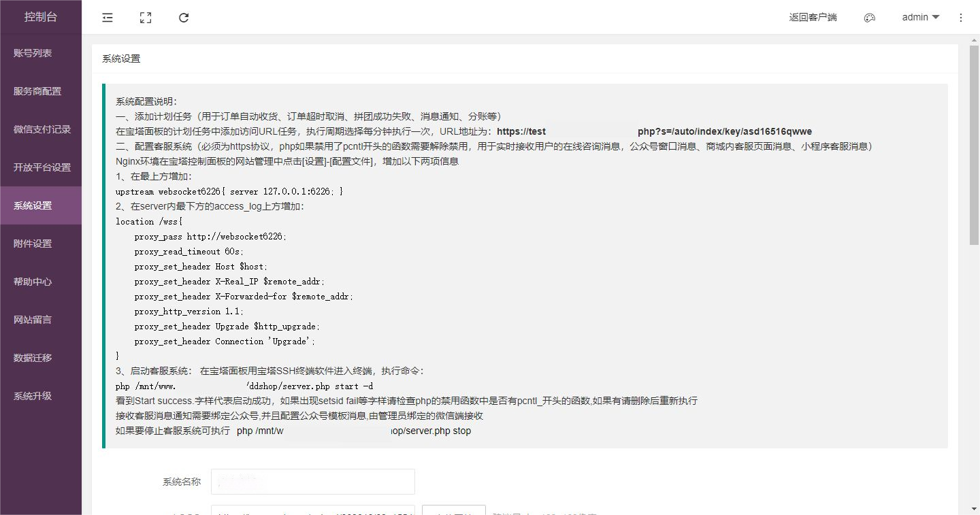Viewport: 980px width, 515px height.
Task: Toggle fullscreen mode icon
Action: [146, 18]
